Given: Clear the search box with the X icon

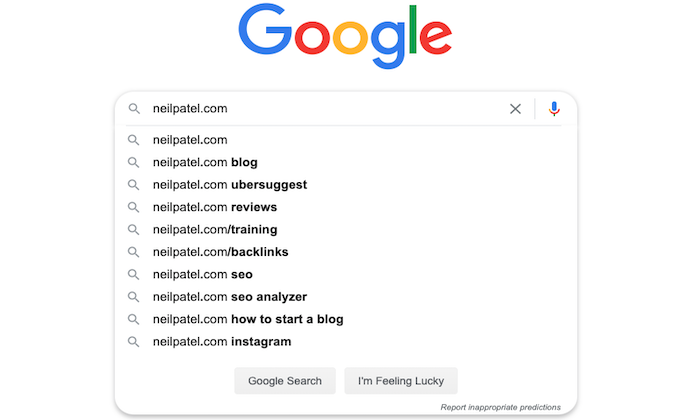Looking at the screenshot, I should click(515, 109).
